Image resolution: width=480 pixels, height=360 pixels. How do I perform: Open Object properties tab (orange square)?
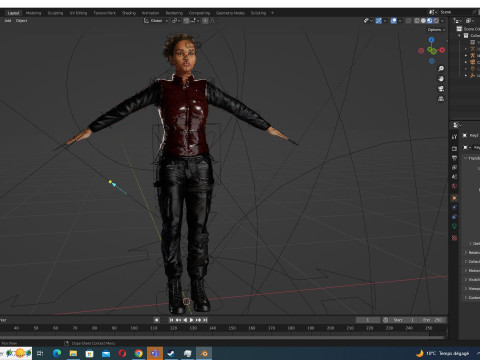(454, 198)
